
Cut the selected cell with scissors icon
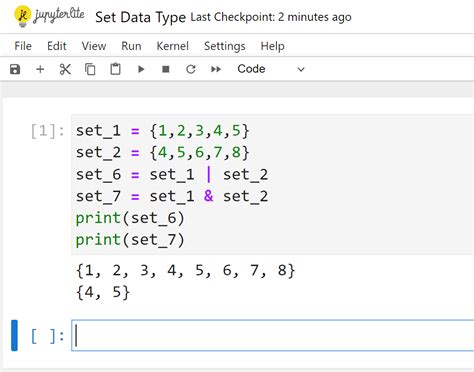click(65, 69)
